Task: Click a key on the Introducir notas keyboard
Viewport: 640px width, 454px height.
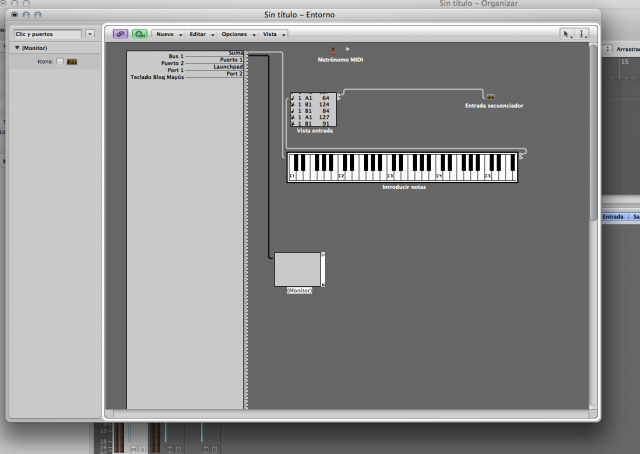Action: point(400,173)
